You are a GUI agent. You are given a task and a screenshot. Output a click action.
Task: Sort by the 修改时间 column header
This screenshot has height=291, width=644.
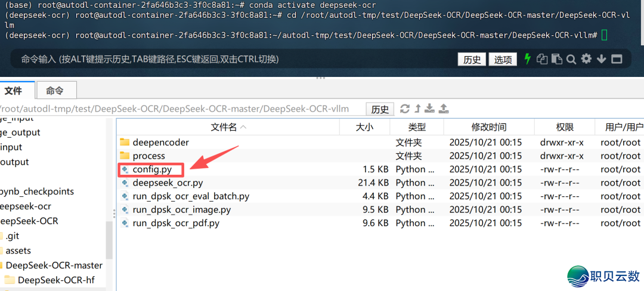pyautogui.click(x=489, y=127)
